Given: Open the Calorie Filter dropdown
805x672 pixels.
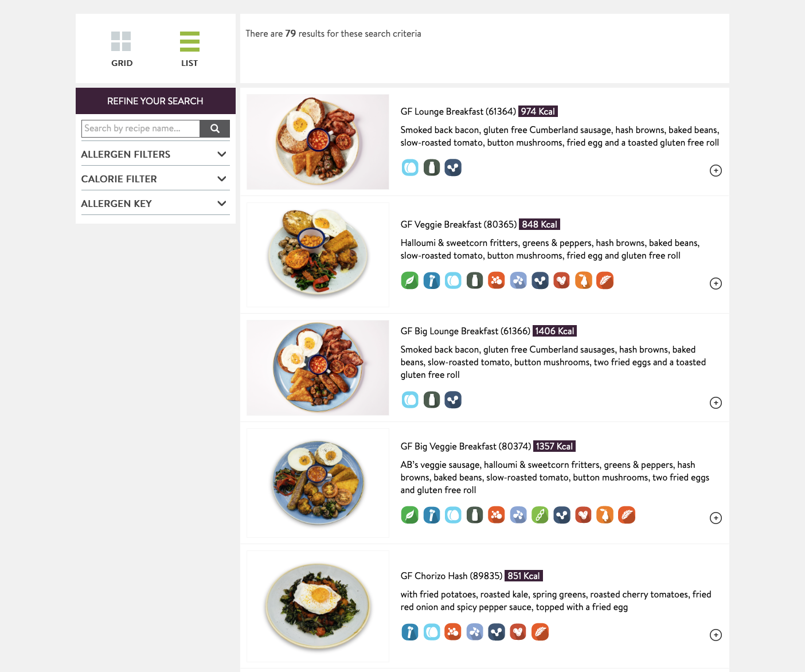Looking at the screenshot, I should click(x=155, y=179).
